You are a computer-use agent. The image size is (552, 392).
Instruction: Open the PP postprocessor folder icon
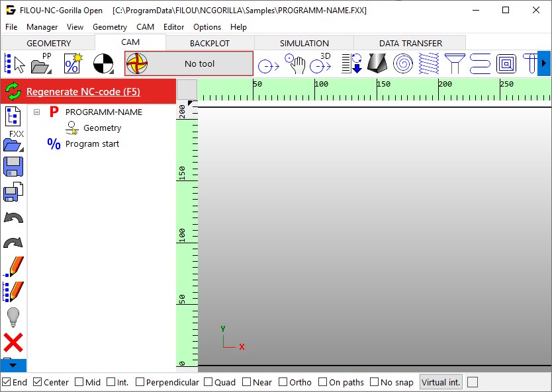point(42,63)
